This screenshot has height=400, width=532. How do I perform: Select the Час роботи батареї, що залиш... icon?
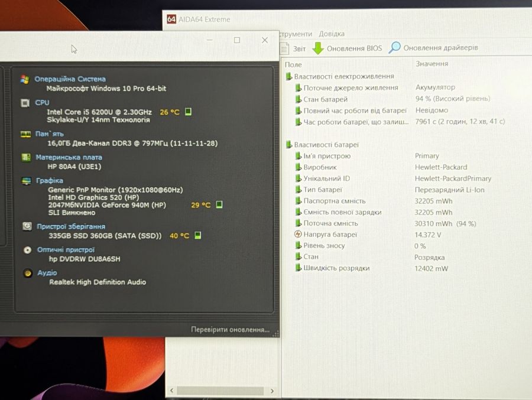click(x=299, y=122)
